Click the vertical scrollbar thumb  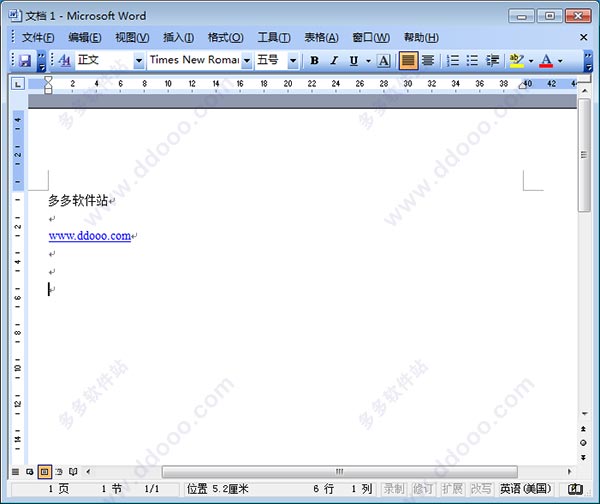(x=584, y=155)
